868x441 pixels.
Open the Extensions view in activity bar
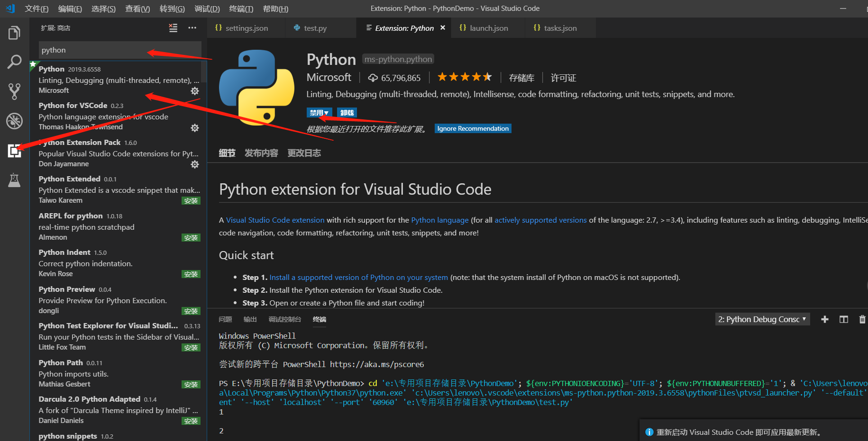coord(14,151)
